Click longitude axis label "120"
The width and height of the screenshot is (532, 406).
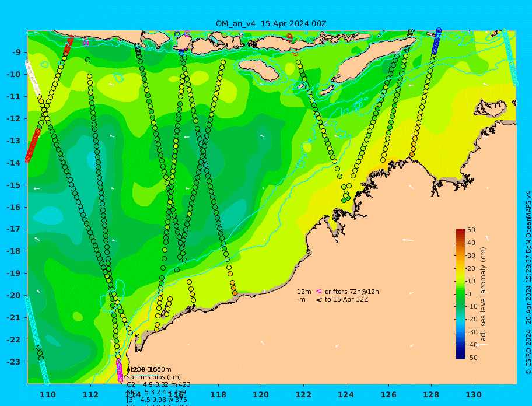tap(261, 394)
